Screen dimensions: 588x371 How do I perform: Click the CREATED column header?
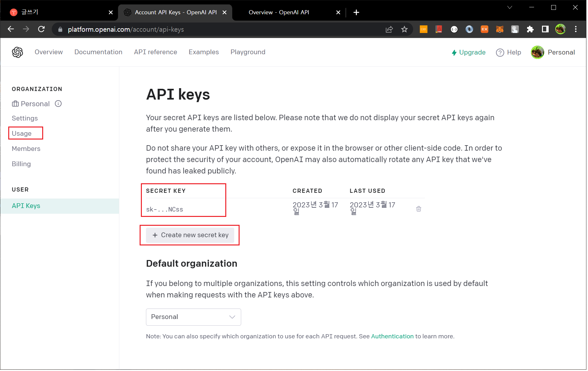pyautogui.click(x=307, y=191)
